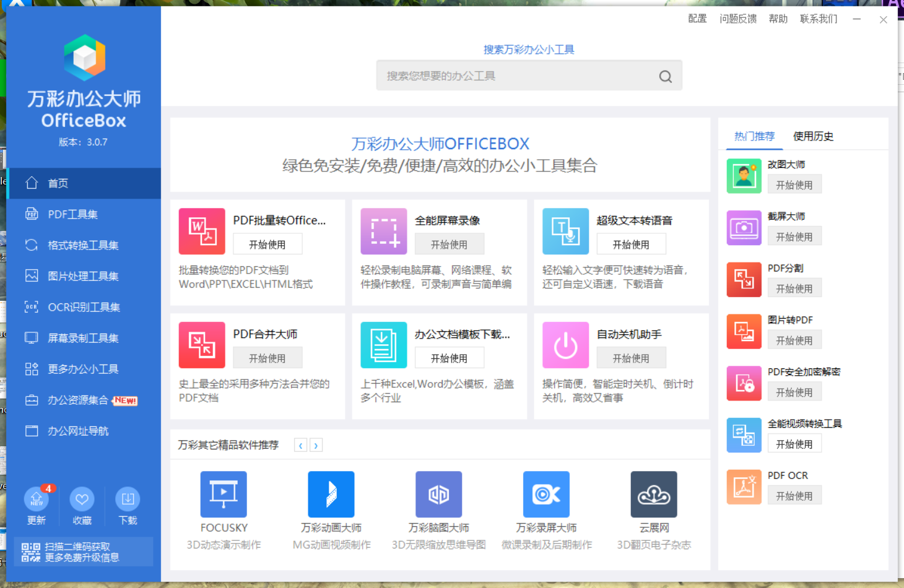Click 开始使用 for PDF分割

tap(794, 288)
